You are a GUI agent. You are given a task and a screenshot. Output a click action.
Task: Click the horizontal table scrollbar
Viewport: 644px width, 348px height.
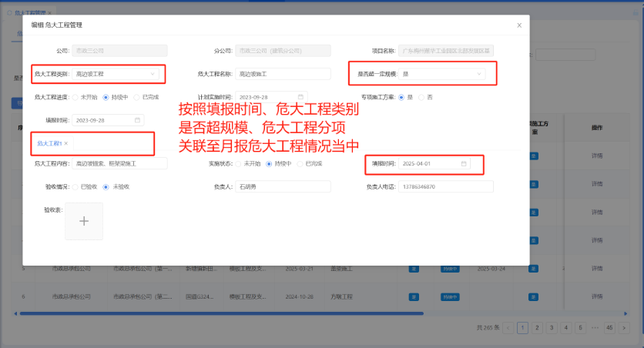(231, 313)
